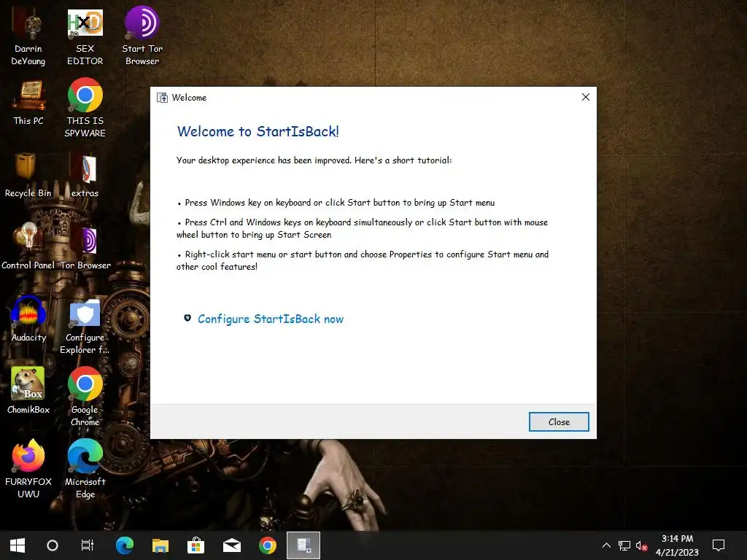This screenshot has width=747, height=560.
Task: Click the 'Welcome to StartIsBack!' heading
Action: pos(258,131)
